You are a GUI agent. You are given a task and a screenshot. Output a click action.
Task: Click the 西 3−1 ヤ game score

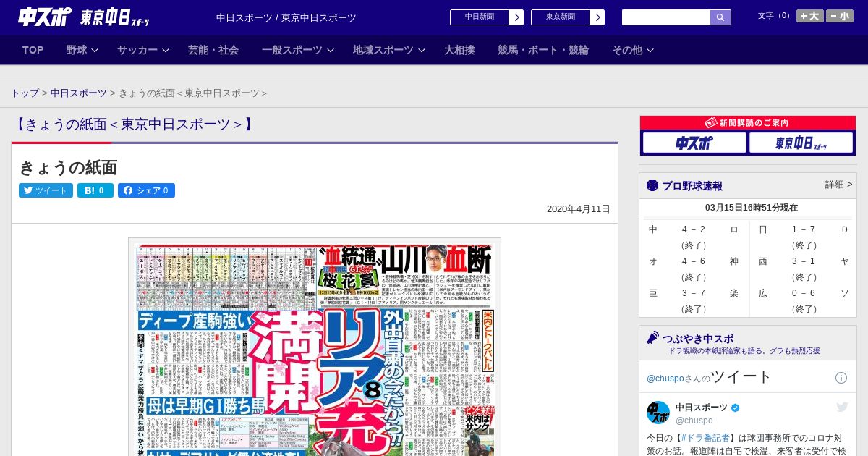pyautogui.click(x=803, y=261)
